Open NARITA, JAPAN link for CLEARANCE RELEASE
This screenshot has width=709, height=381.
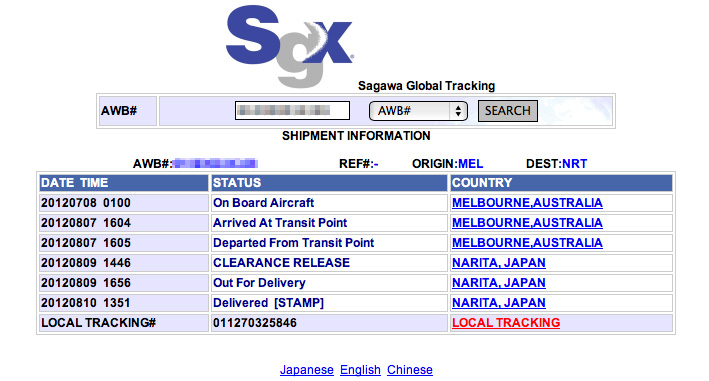pos(499,263)
